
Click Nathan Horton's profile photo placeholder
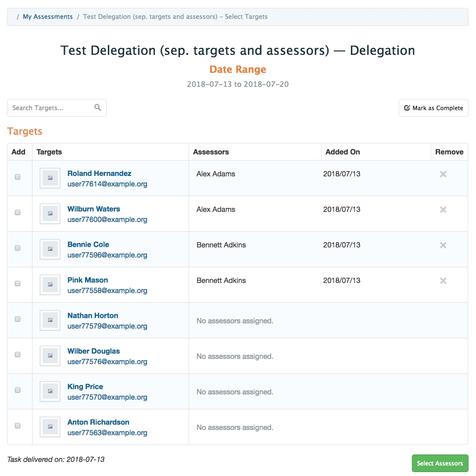50,320
